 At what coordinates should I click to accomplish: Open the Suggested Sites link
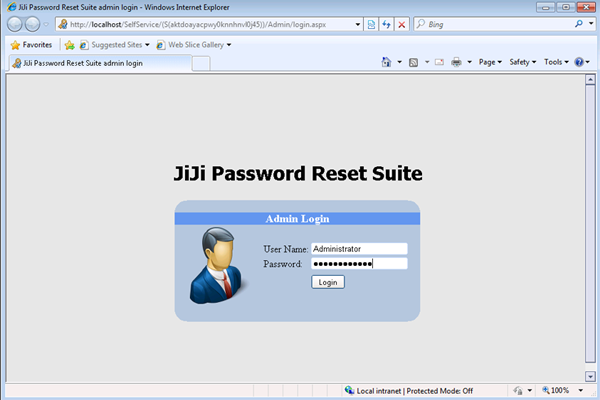pyautogui.click(x=114, y=45)
